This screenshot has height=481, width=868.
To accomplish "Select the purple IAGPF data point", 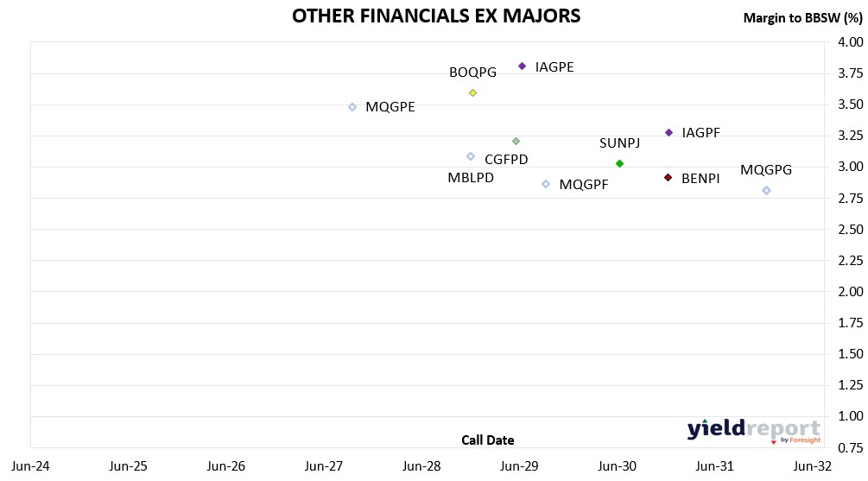I will [x=668, y=132].
